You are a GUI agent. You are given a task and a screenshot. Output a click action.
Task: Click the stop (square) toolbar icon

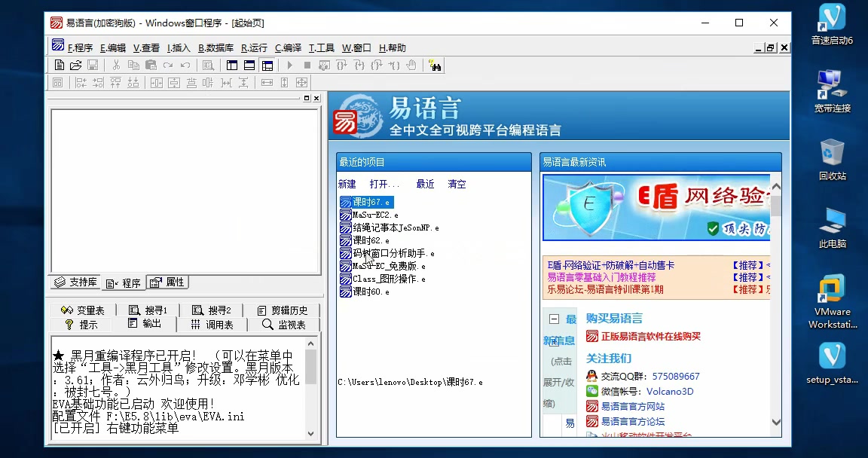307,66
